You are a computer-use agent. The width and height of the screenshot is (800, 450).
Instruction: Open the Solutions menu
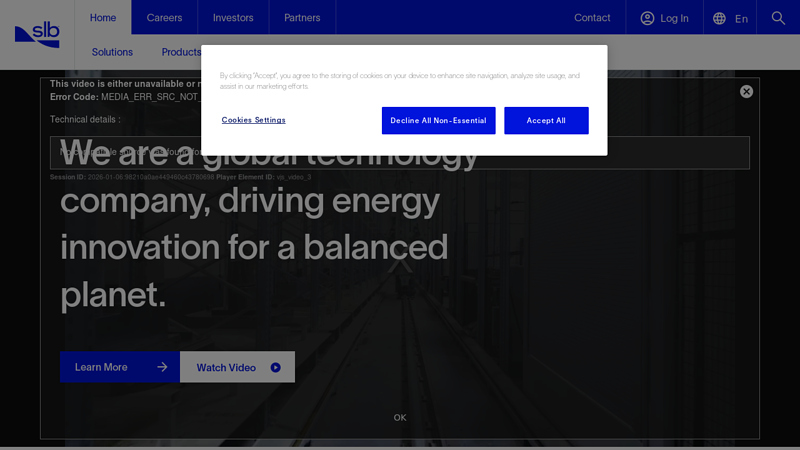click(x=112, y=52)
